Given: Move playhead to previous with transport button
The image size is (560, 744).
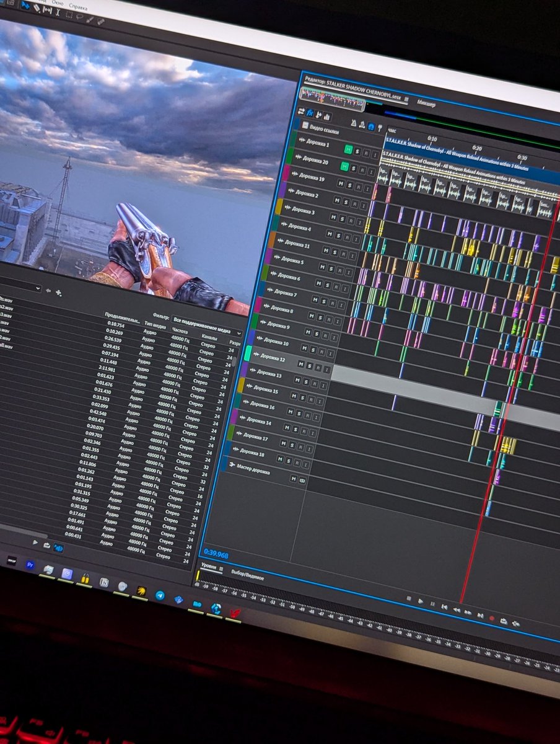Looking at the screenshot, I should pos(444,607).
